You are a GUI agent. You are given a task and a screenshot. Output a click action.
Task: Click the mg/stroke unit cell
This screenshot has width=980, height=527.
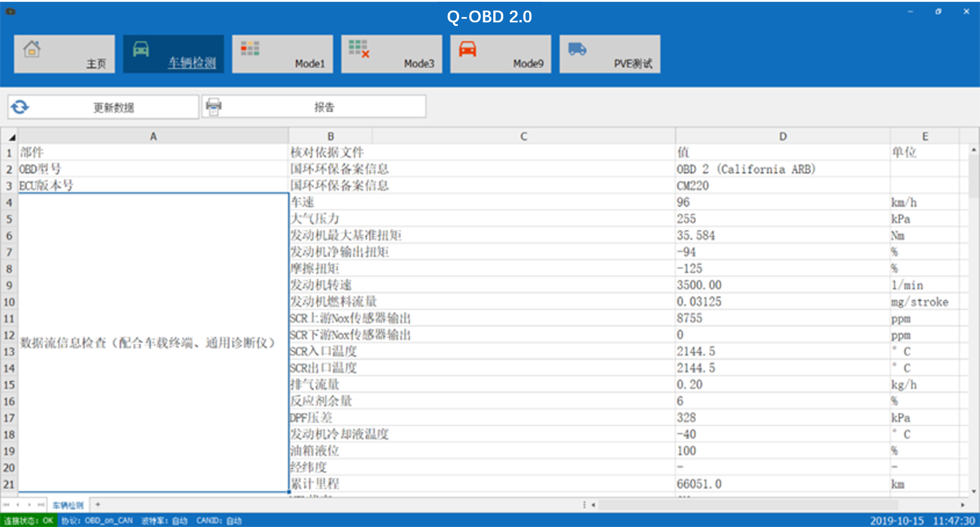(925, 302)
